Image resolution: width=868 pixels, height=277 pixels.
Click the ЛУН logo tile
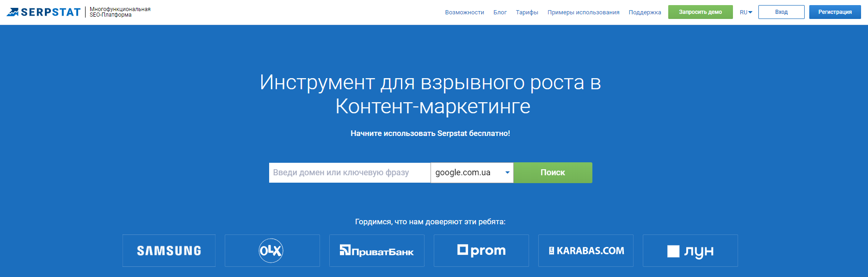(690, 251)
